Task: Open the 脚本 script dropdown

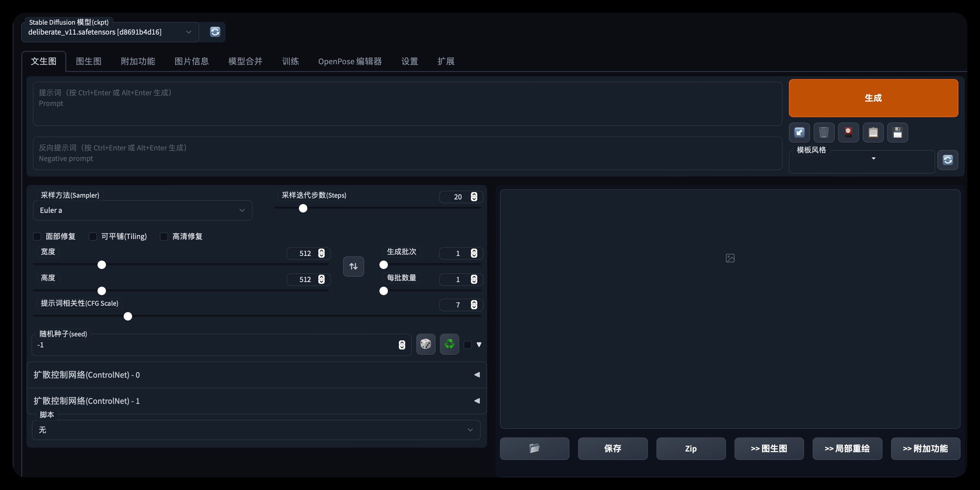Action: click(256, 430)
